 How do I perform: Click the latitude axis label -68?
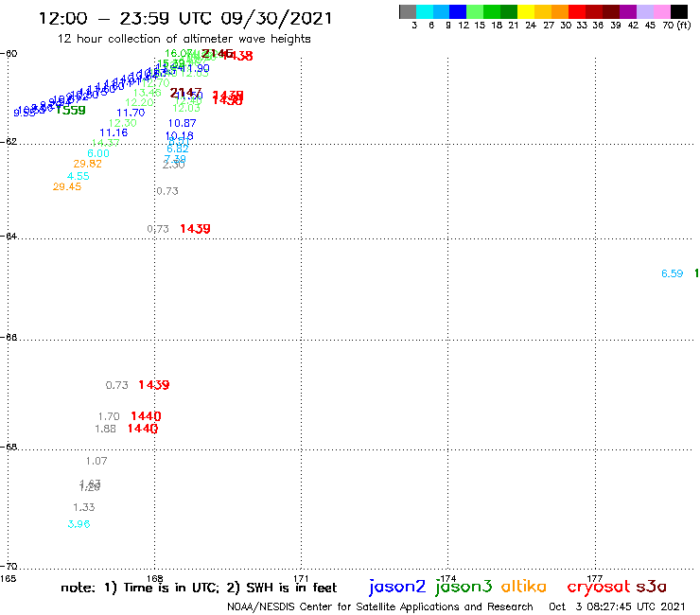pos(9,448)
